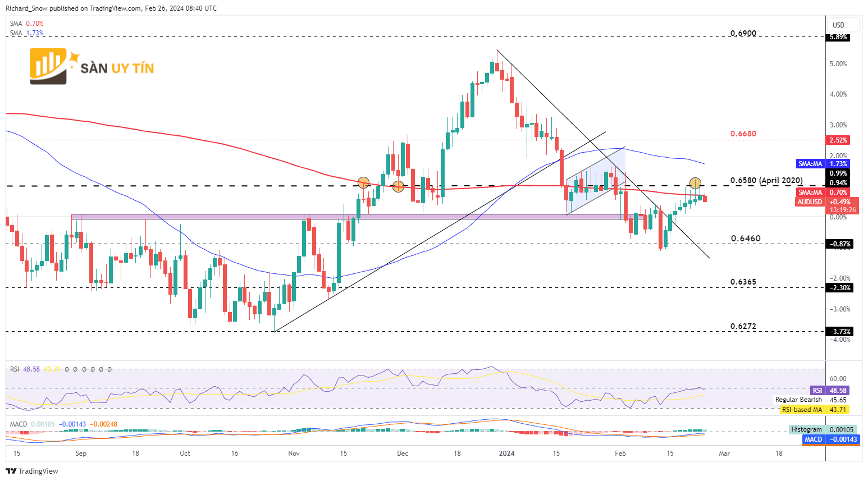
Task: Click the orange circle marker at February high
Action: pyautogui.click(x=695, y=183)
